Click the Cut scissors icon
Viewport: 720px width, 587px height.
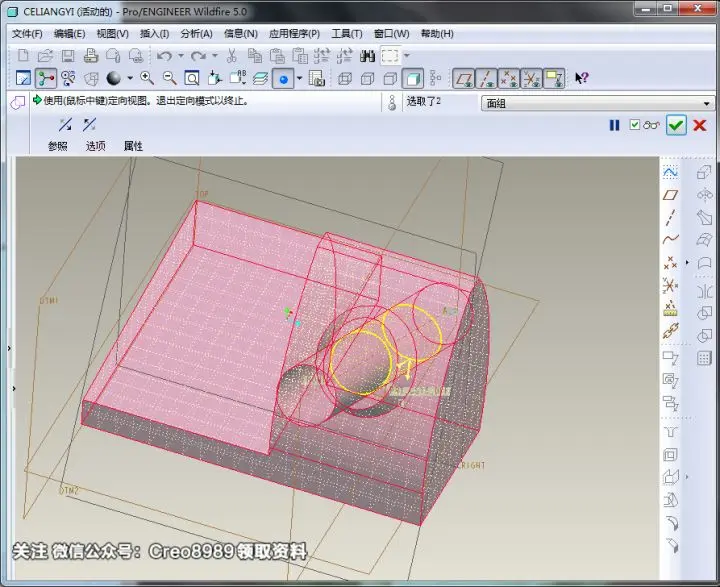pos(232,56)
